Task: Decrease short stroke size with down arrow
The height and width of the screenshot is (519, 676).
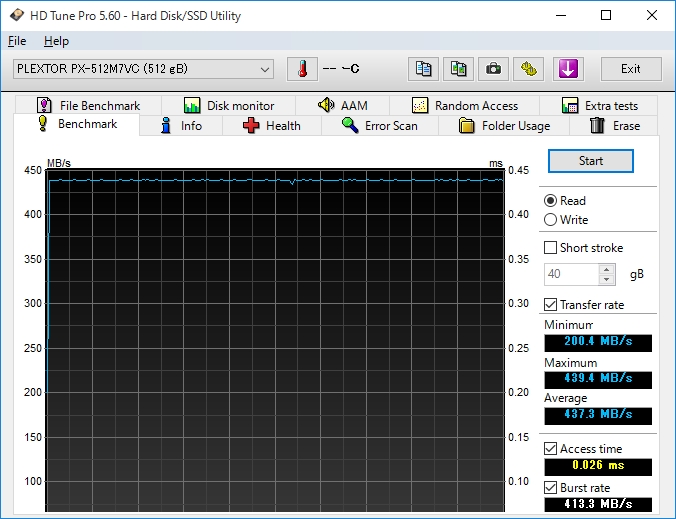Action: 607,279
